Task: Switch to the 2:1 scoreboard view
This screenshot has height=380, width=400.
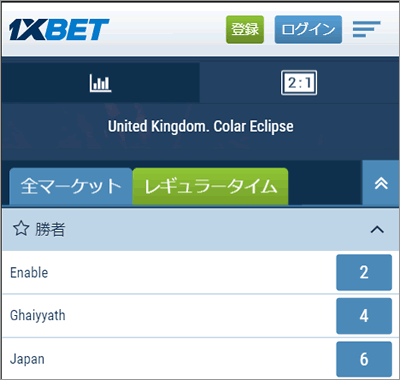Action: (299, 83)
